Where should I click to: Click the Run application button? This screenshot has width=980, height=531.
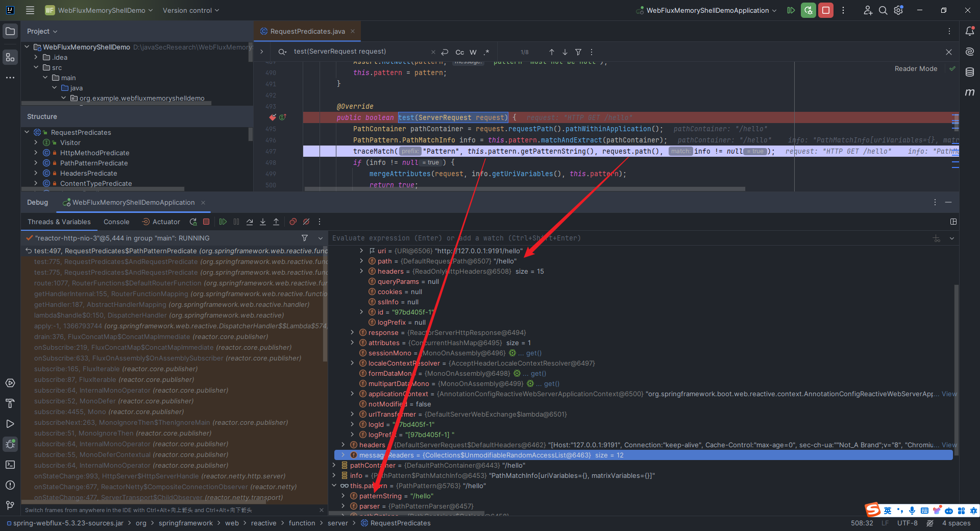[791, 10]
